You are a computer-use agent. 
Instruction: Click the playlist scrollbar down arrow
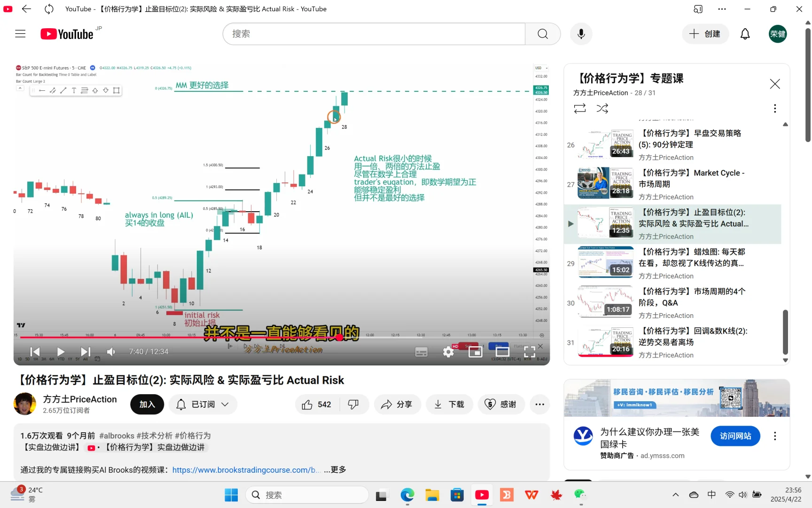click(785, 360)
